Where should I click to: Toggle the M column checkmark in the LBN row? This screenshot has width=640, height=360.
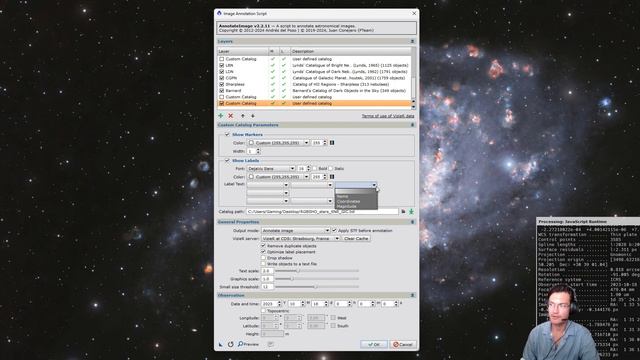coord(273,65)
